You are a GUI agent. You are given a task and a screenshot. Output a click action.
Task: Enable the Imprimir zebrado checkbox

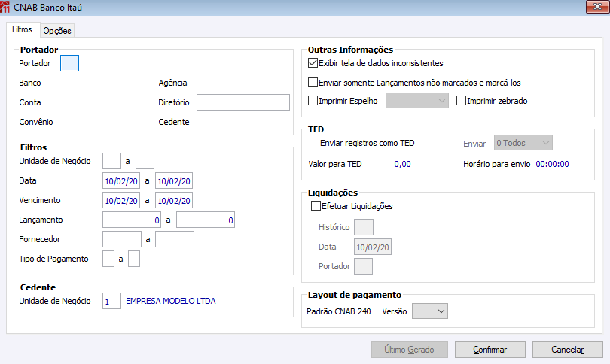point(461,101)
